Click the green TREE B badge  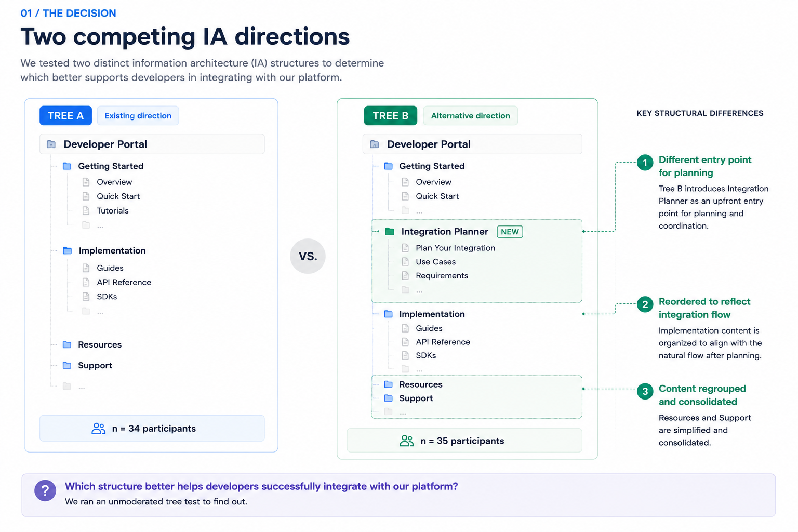pos(391,116)
